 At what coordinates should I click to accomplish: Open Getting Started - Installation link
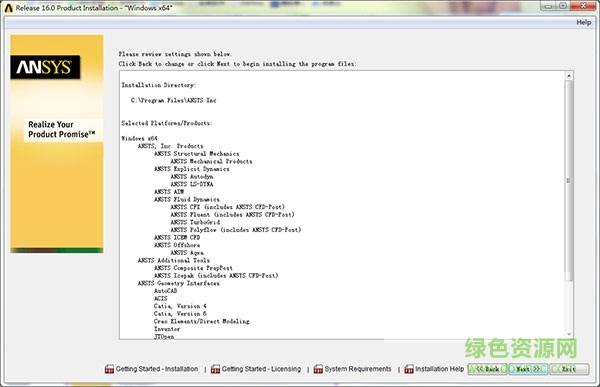157,369
